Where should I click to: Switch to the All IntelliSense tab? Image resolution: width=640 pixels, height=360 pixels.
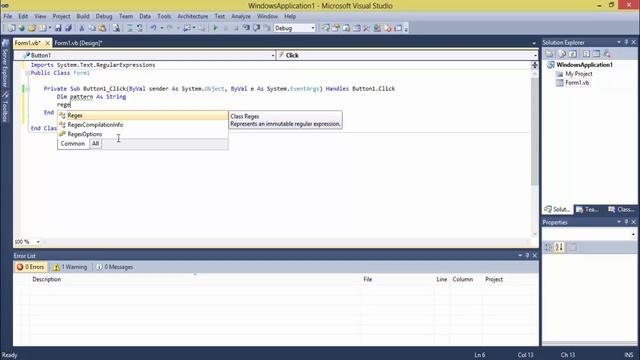click(96, 144)
